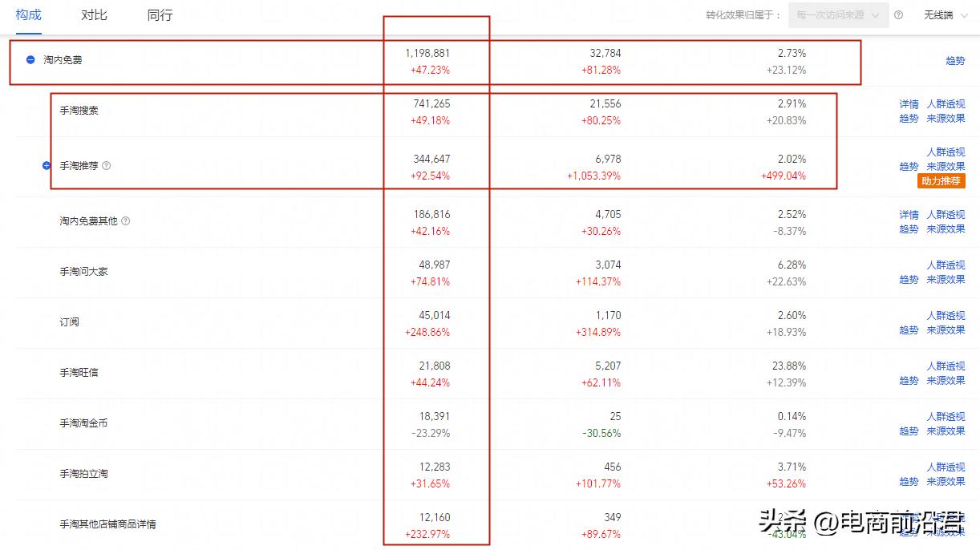Switch to the 对比 tab

pos(94,15)
